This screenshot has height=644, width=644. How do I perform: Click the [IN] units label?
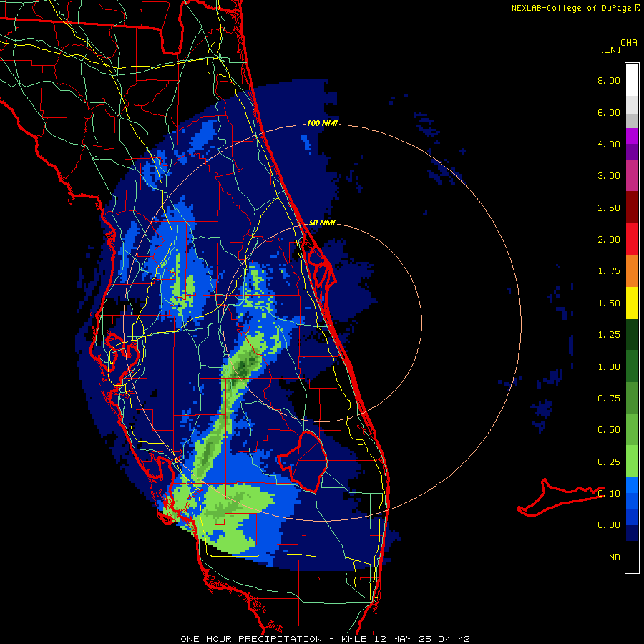[611, 49]
